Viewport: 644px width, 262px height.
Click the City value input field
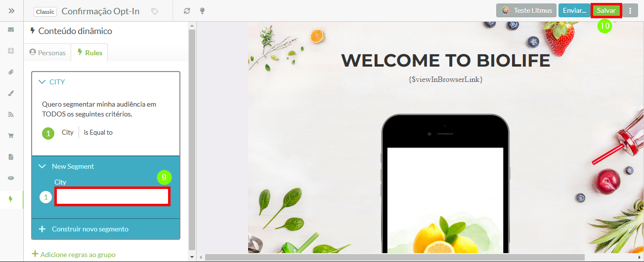click(x=113, y=196)
